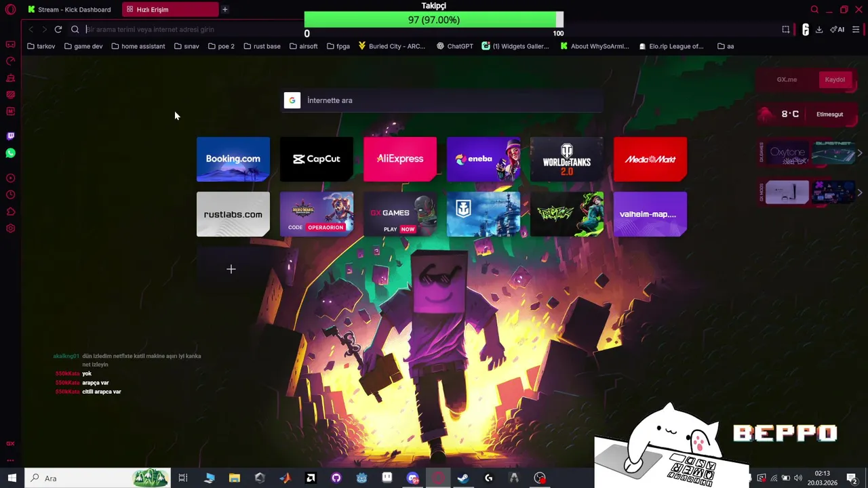Open the ChatGPT bookmark
The image size is (868, 488).
[455, 46]
